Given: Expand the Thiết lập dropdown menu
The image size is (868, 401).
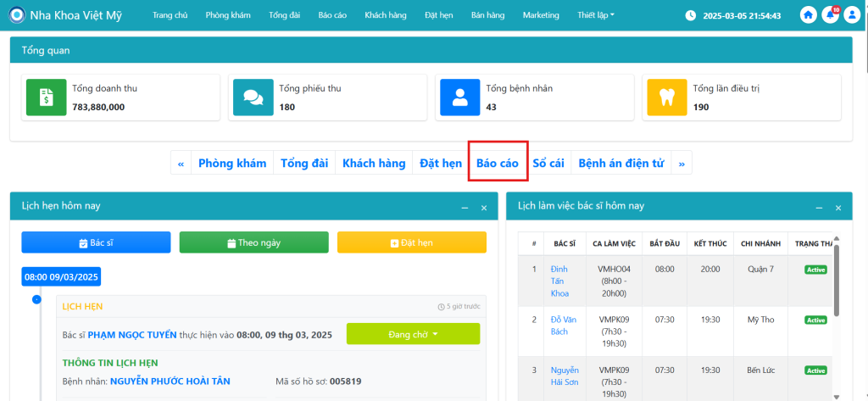Looking at the screenshot, I should click(596, 15).
